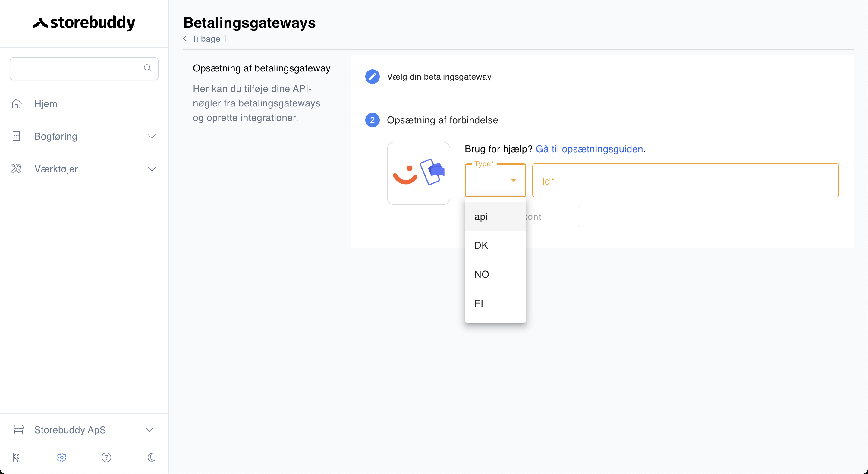Viewport: 868px width, 474px height.
Task: Click the Værktøjer tools icon
Action: pyautogui.click(x=16, y=169)
